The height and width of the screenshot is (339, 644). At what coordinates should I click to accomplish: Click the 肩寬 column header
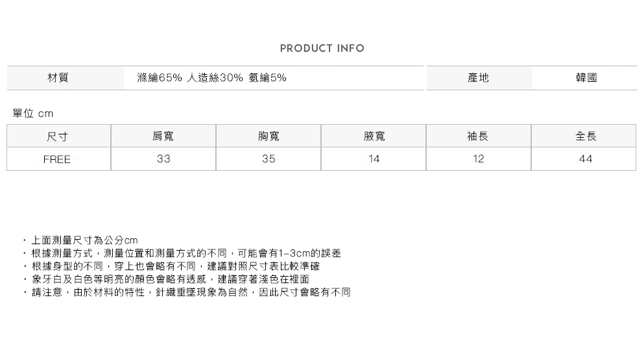[163, 136]
